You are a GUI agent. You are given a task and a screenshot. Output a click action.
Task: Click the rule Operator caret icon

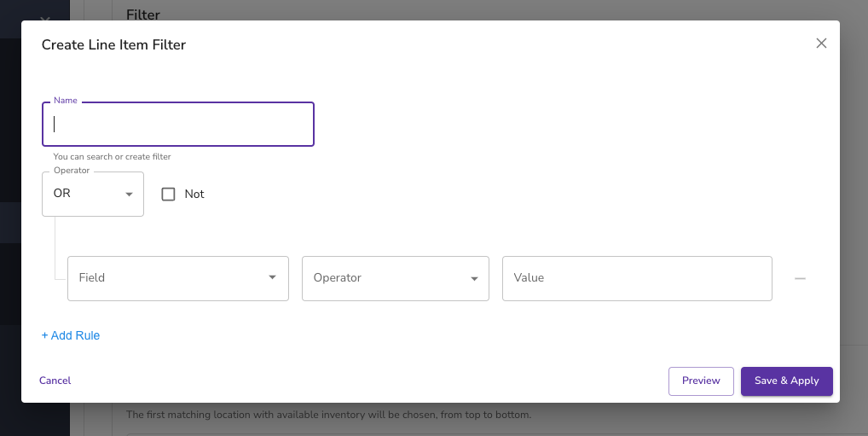click(x=474, y=279)
